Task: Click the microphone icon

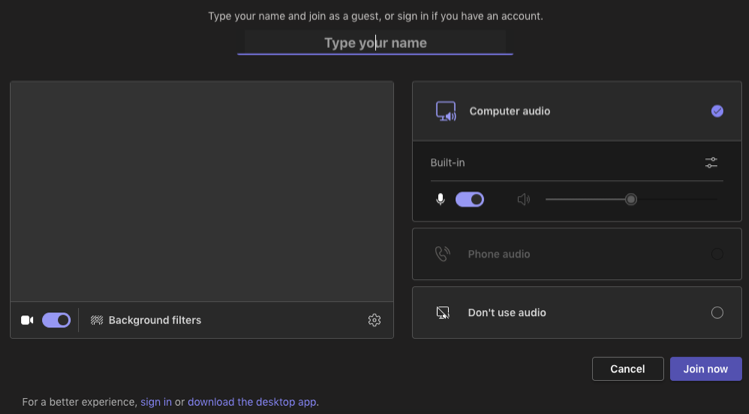Action: [x=440, y=199]
